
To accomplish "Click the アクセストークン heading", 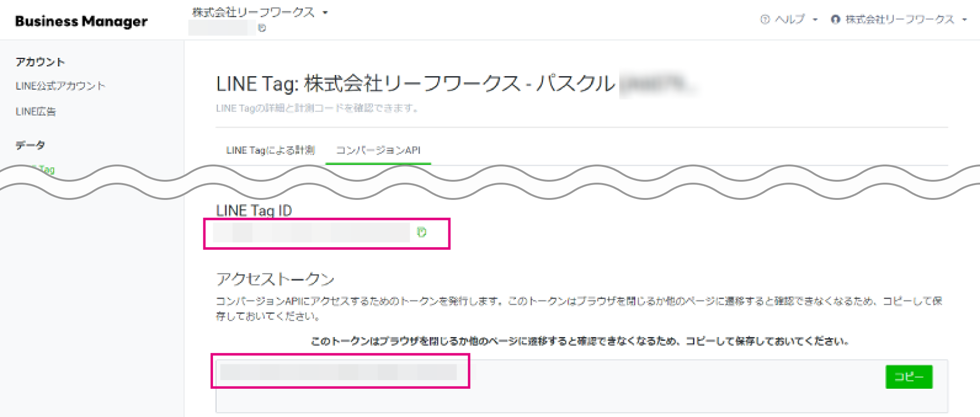I will [x=275, y=279].
